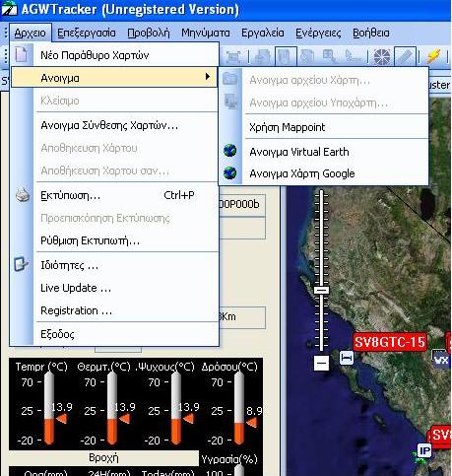Image resolution: width=452 pixels, height=476 pixels.
Task: Click the printer icon beside Εκτύπωση
Action: click(23, 195)
